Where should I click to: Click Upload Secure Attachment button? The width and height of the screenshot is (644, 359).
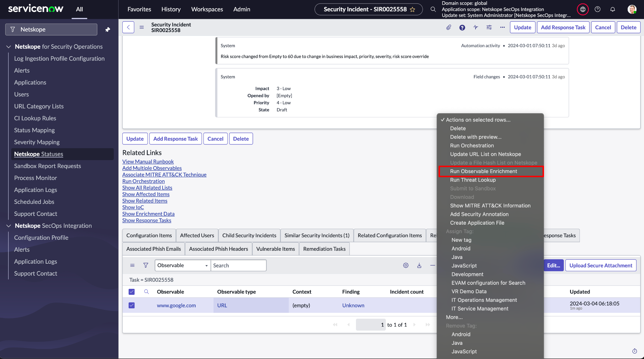(601, 265)
